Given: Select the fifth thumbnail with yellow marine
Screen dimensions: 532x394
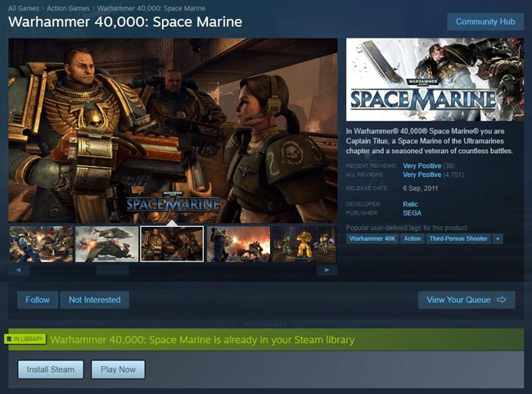Looking at the screenshot, I should pos(304,244).
